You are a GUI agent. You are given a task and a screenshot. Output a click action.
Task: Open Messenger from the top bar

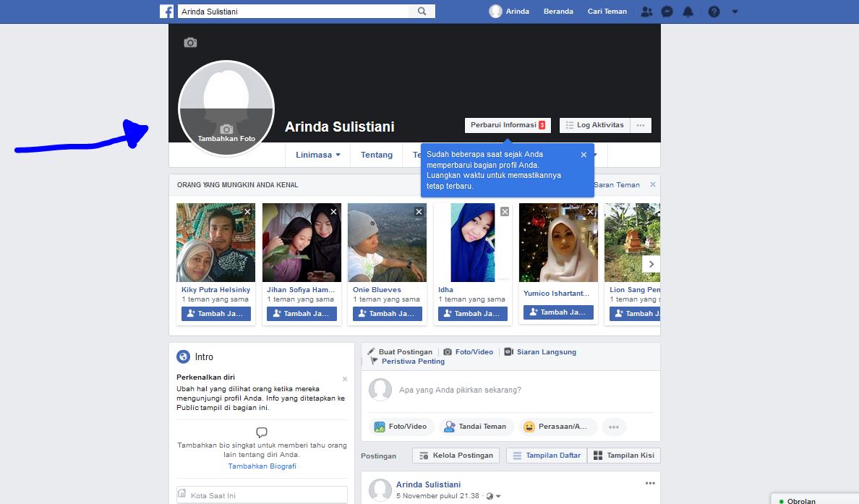pyautogui.click(x=667, y=11)
